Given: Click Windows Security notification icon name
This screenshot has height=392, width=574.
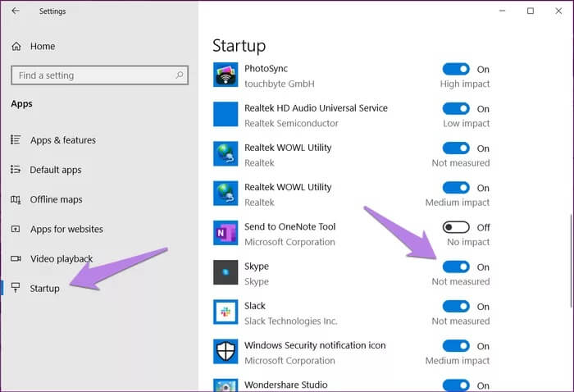Looking at the screenshot, I should (x=315, y=345).
